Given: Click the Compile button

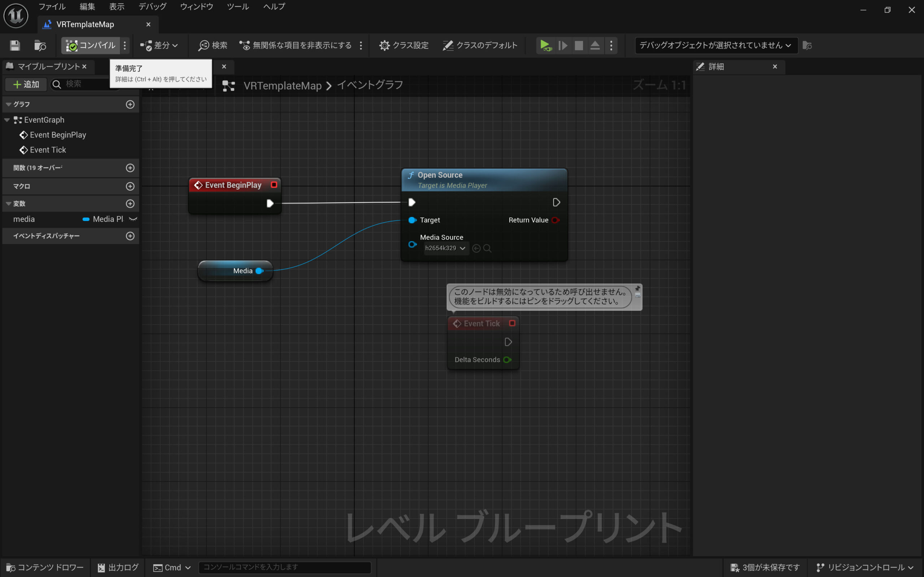Looking at the screenshot, I should pos(91,45).
